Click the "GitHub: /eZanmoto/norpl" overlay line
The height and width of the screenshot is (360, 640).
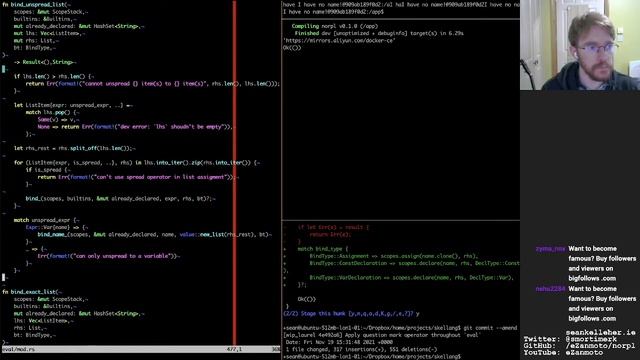pyautogui.click(x=579, y=346)
